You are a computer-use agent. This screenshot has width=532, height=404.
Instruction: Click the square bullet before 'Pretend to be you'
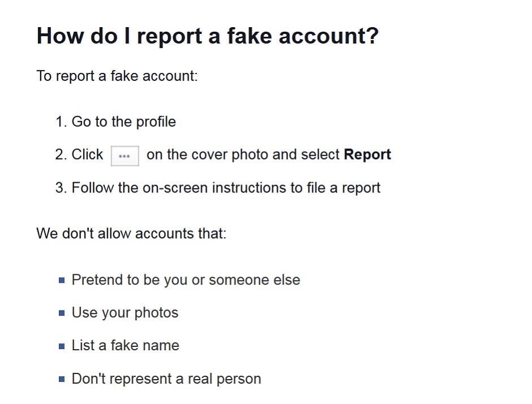[x=62, y=280]
